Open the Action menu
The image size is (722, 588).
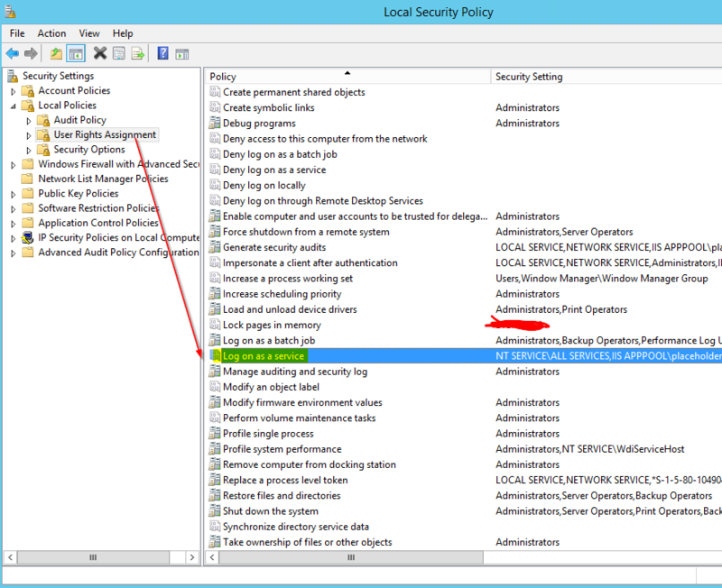(x=51, y=32)
